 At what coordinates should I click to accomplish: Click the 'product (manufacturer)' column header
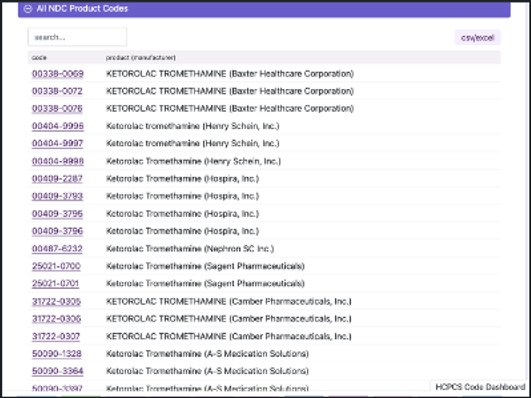141,58
